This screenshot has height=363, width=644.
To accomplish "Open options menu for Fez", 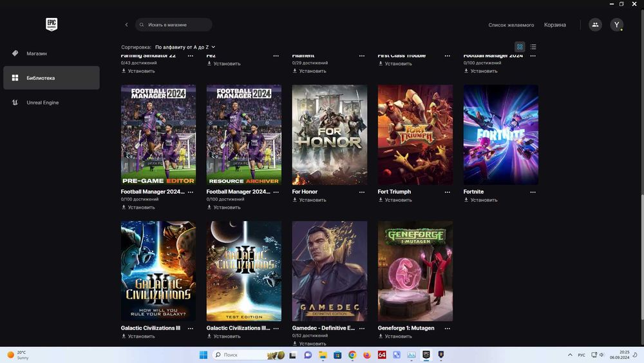I will 276,56.
